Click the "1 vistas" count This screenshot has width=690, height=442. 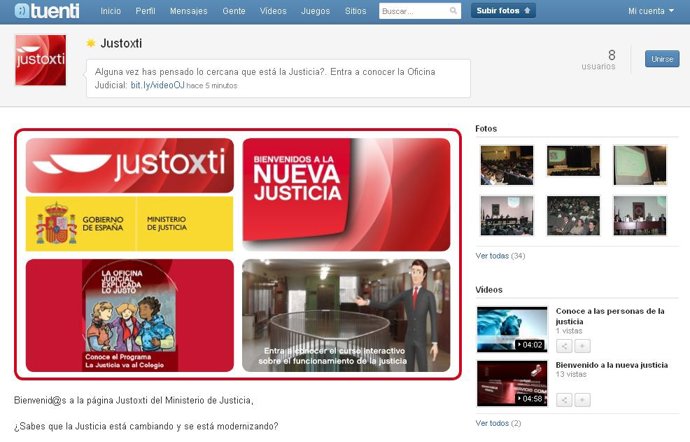[x=569, y=331]
